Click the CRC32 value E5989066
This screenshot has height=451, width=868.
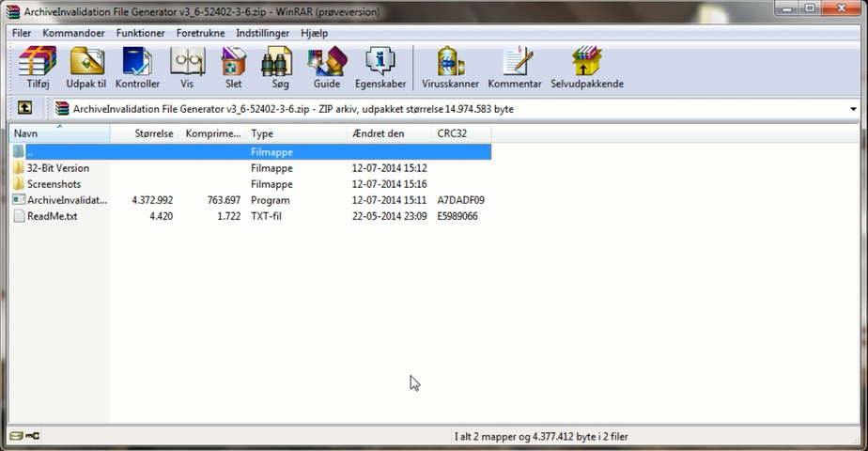(x=457, y=216)
